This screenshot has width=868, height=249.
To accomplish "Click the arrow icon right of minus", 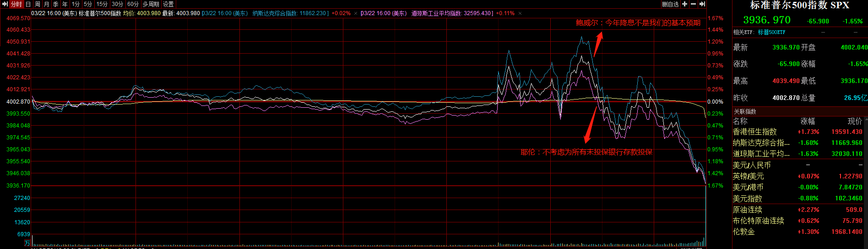I will pos(702,4).
